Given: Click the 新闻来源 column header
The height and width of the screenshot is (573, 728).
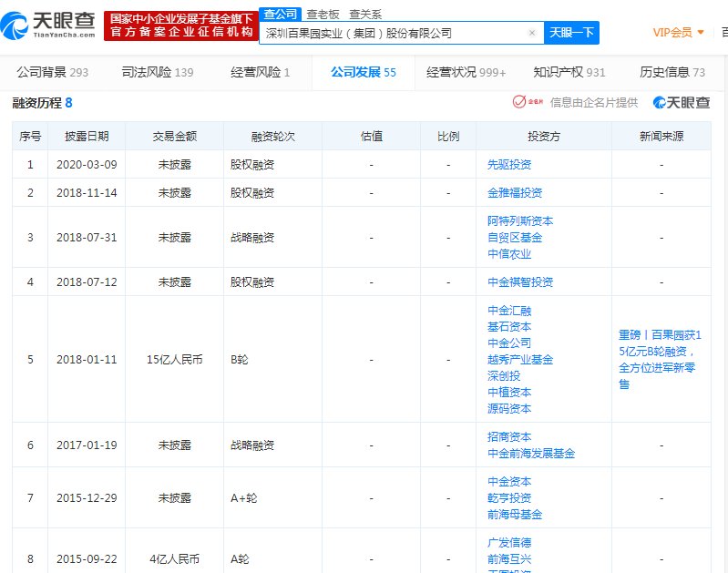Looking at the screenshot, I should pos(661,136).
